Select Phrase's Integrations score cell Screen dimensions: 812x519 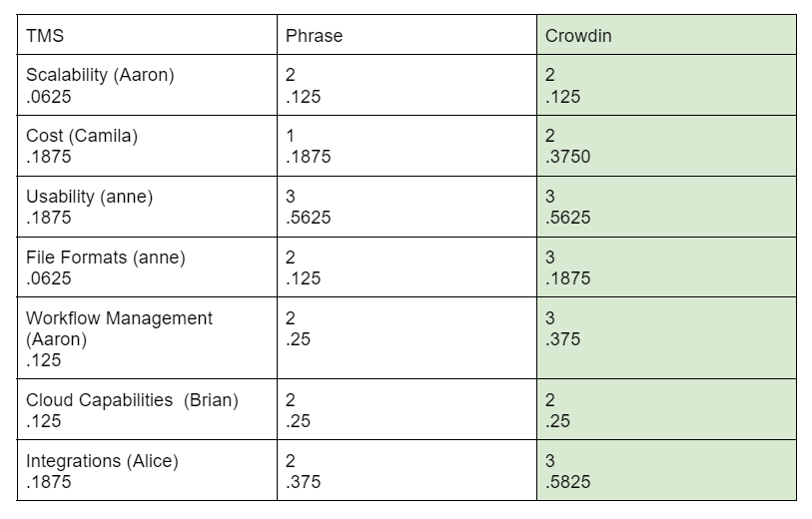click(x=406, y=470)
